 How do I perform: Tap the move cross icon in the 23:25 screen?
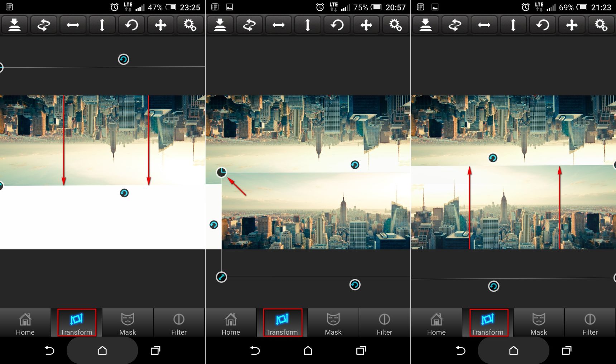(x=161, y=25)
